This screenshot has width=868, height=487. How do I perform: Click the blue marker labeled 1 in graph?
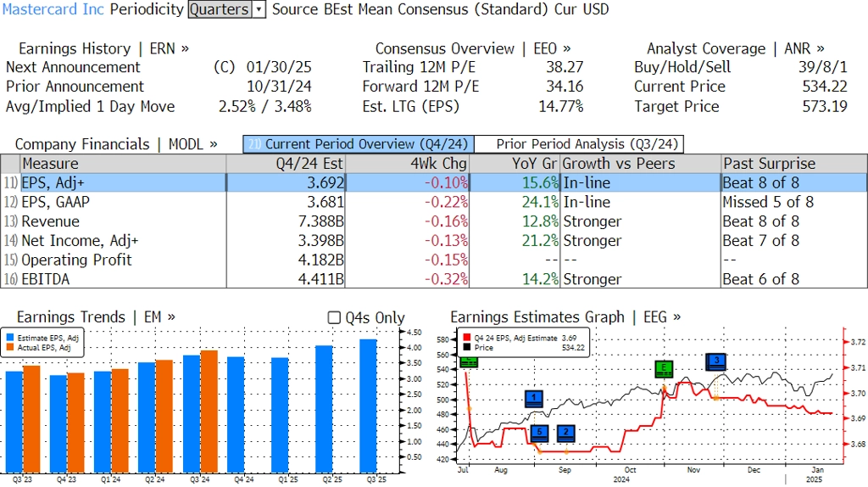click(x=534, y=399)
